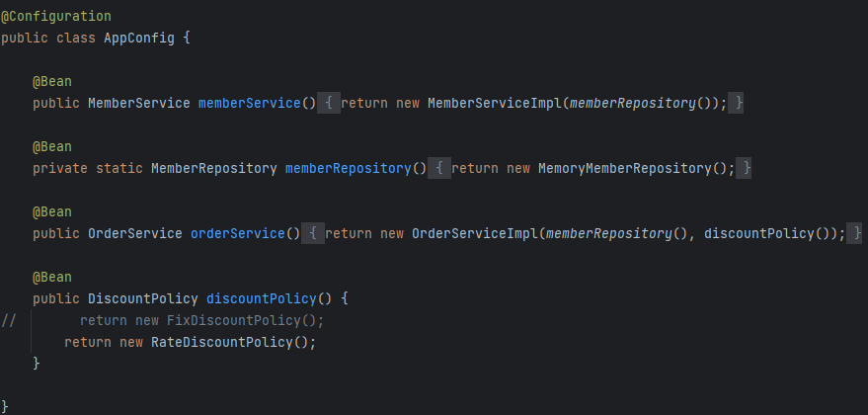Click the class keyword in the AppConfig declaration
Screen dimensions: 868x415
(x=76, y=39)
